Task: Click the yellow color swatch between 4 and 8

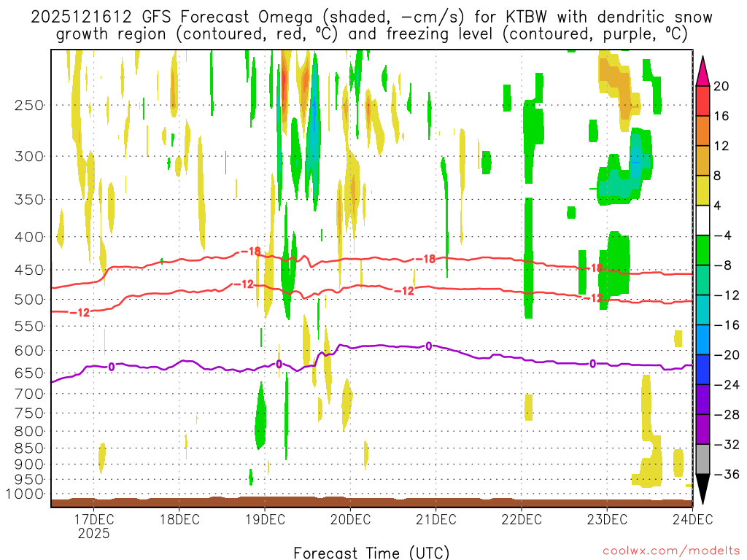Action: (x=703, y=190)
